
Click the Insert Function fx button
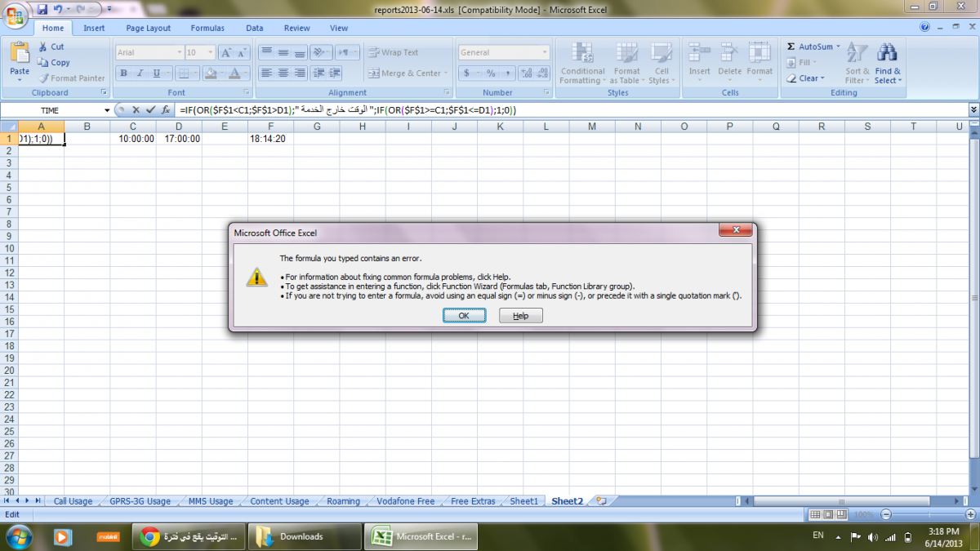pyautogui.click(x=165, y=109)
